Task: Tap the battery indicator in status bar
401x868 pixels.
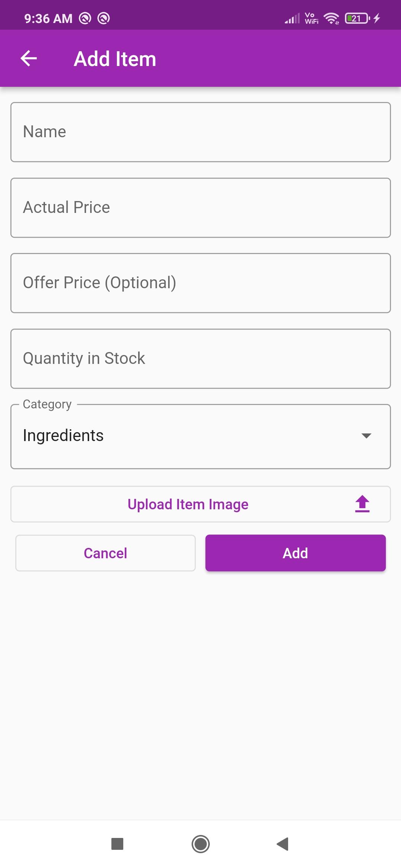Action: (358, 18)
